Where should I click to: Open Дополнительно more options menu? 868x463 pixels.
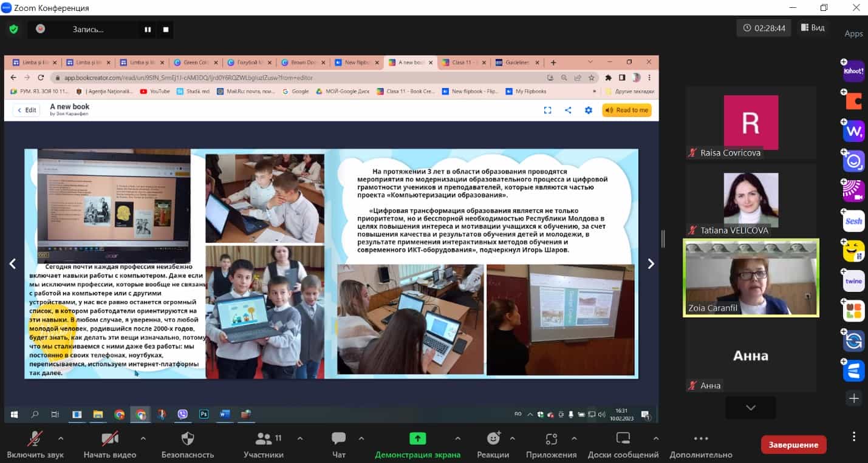701,445
